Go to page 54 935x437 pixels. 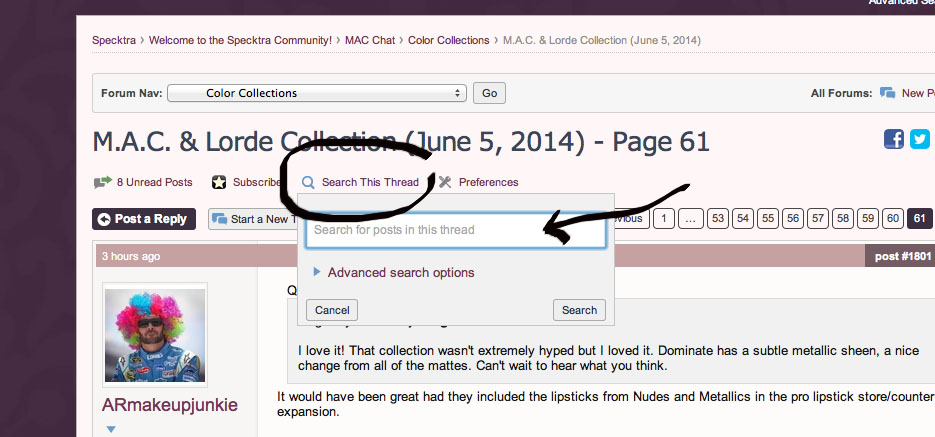coord(742,219)
